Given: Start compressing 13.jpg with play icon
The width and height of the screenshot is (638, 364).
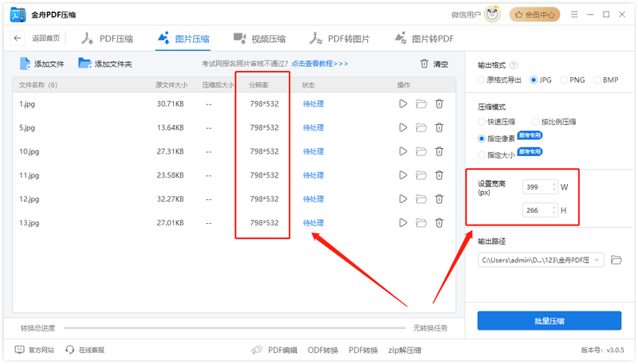Looking at the screenshot, I should pyautogui.click(x=403, y=223).
